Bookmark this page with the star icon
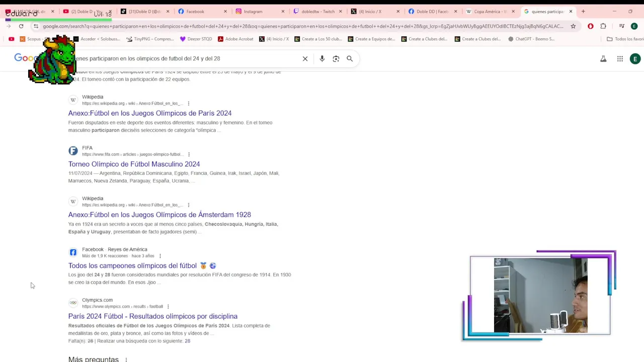Screen dimensions: 644x362 [x=573, y=26]
